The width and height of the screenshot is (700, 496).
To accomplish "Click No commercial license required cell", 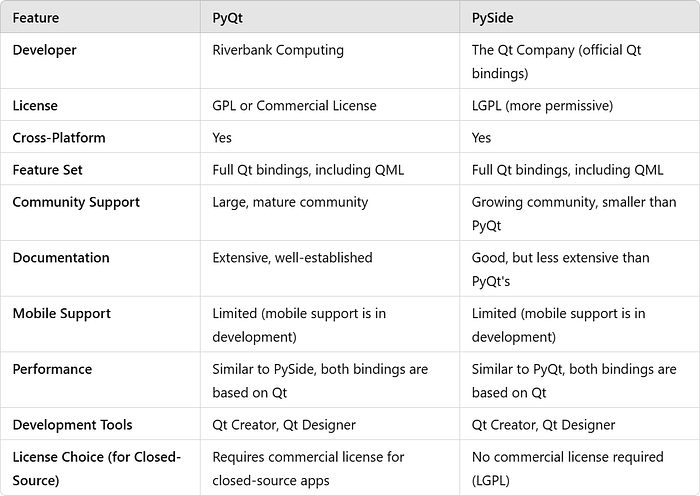I will coord(567,468).
